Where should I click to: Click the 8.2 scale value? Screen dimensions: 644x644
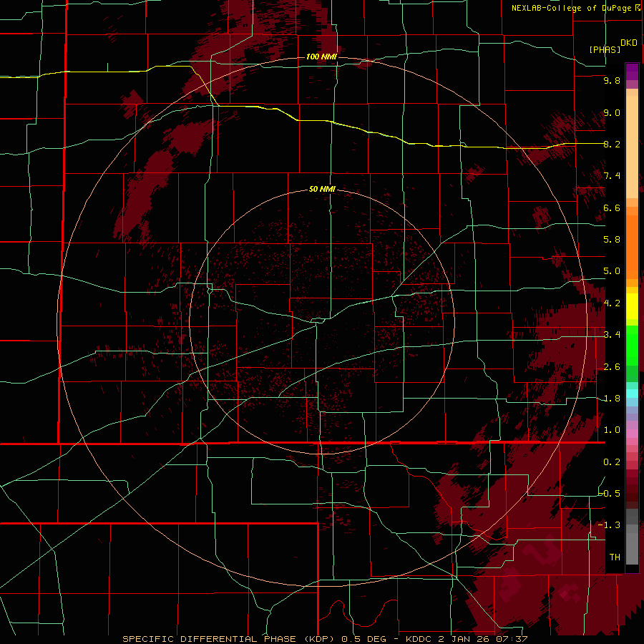click(x=612, y=144)
